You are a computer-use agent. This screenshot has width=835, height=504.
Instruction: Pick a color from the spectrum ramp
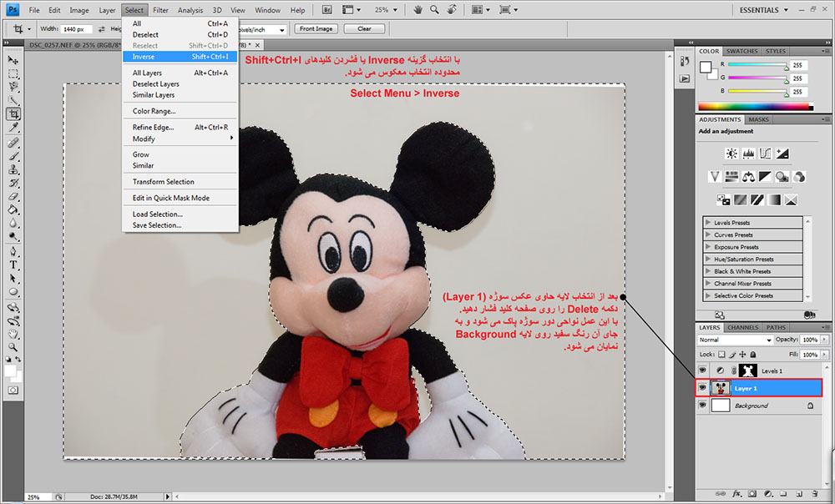click(x=755, y=107)
